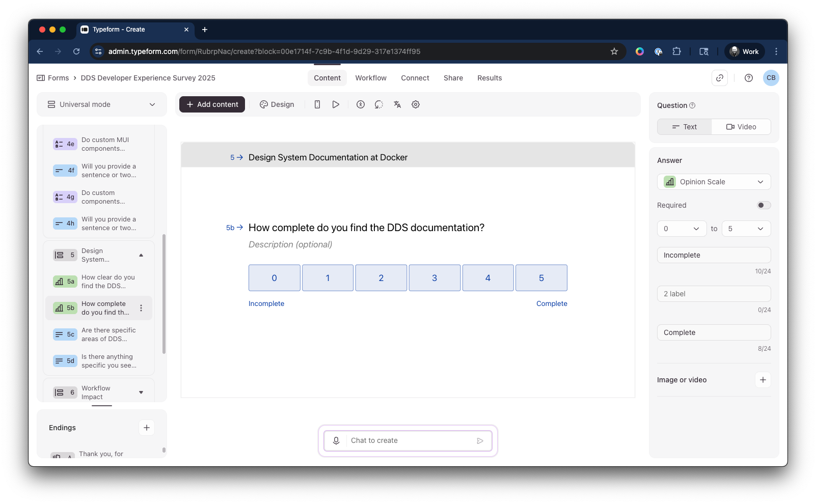Collapse the Design System group 5
The image size is (816, 504).
coord(141,255)
